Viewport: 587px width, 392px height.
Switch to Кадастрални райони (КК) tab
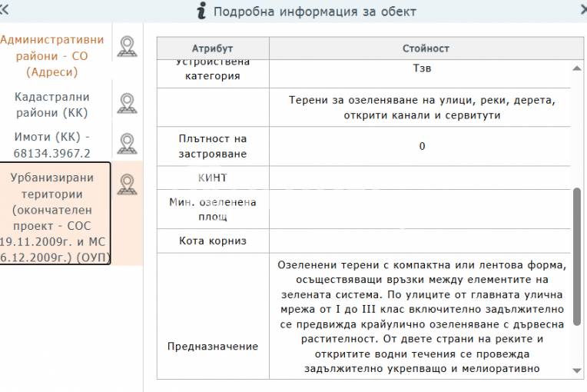pos(52,105)
